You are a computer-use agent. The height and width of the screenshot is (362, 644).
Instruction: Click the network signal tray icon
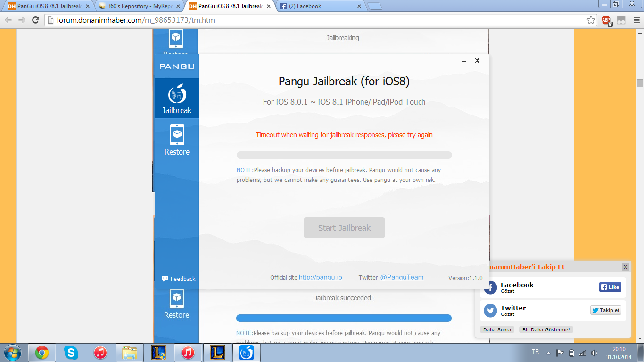[583, 353]
